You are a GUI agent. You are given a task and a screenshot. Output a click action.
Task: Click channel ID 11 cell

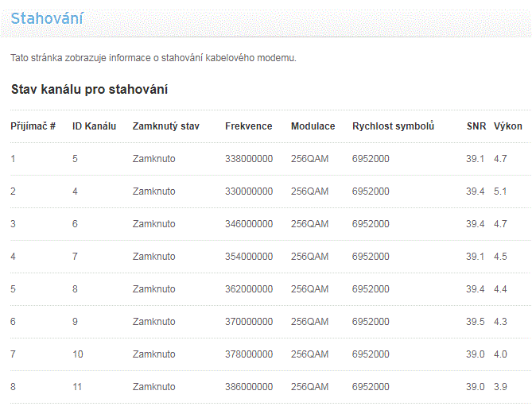pyautogui.click(x=77, y=387)
